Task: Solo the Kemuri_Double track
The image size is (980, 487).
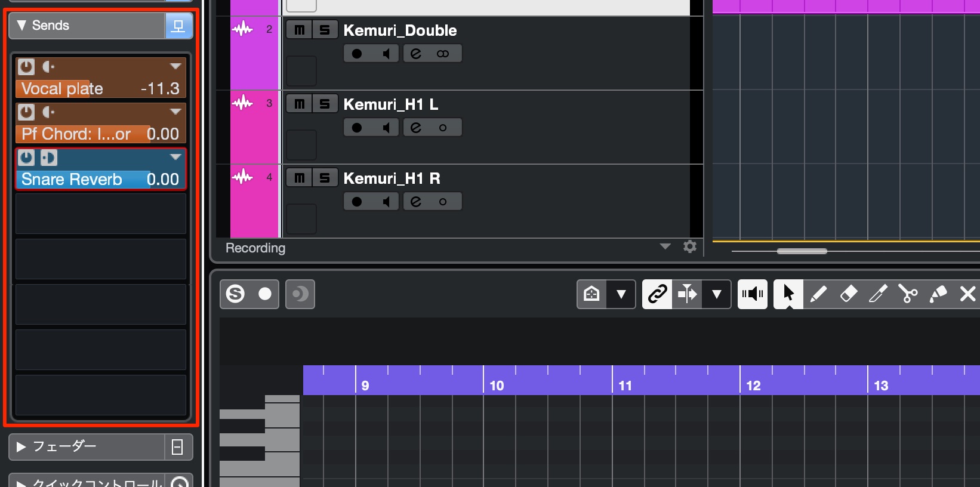Action: pos(325,30)
